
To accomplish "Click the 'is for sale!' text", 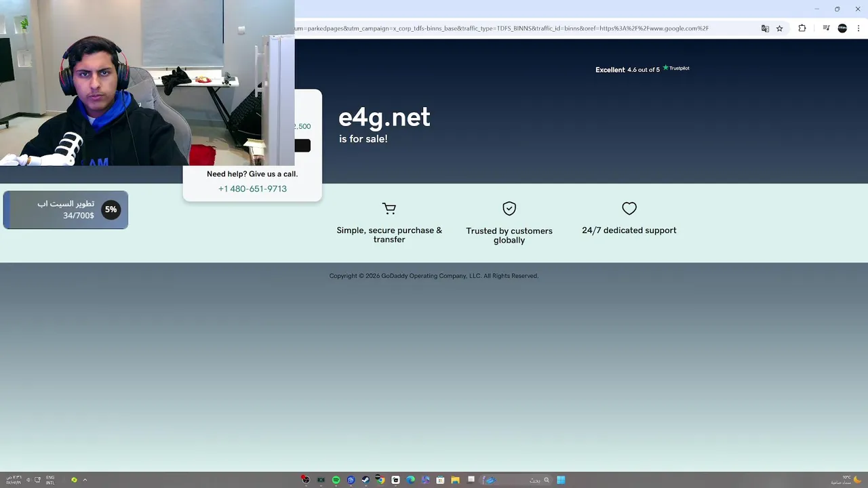I will (x=363, y=138).
